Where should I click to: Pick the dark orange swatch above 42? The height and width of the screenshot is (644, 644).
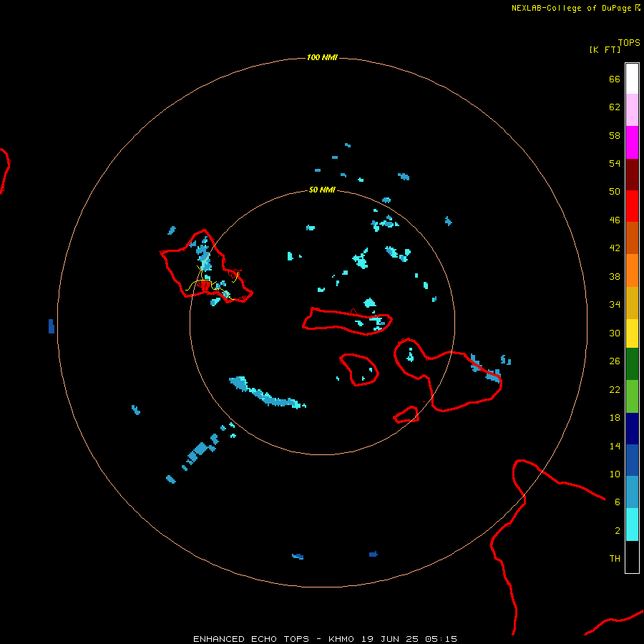pyautogui.click(x=632, y=238)
